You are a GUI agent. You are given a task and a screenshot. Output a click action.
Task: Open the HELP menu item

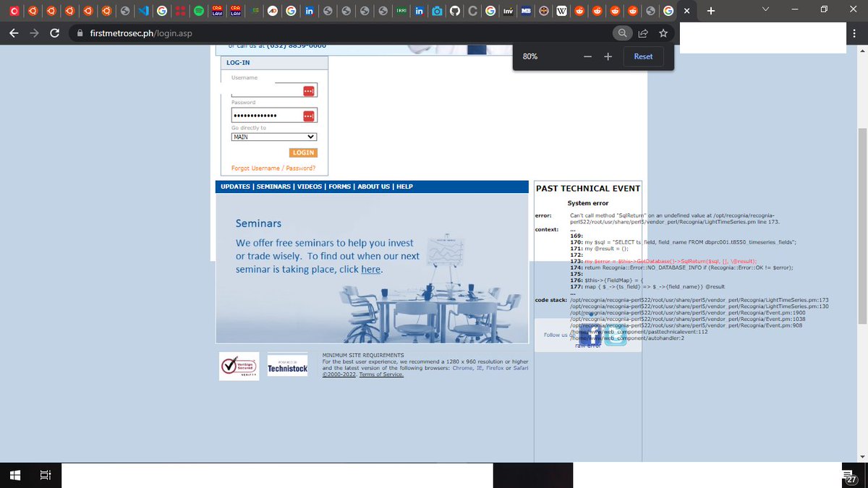404,187
